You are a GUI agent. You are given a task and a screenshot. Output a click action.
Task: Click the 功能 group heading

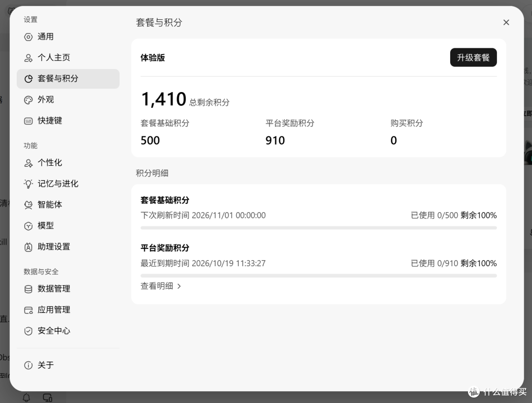[31, 146]
